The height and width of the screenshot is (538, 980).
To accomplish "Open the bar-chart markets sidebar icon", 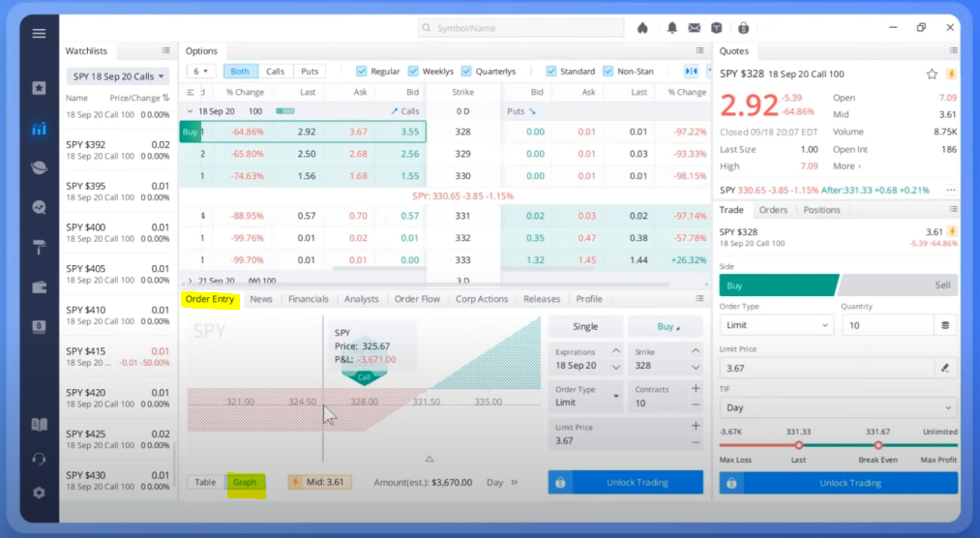I will 39,129.
